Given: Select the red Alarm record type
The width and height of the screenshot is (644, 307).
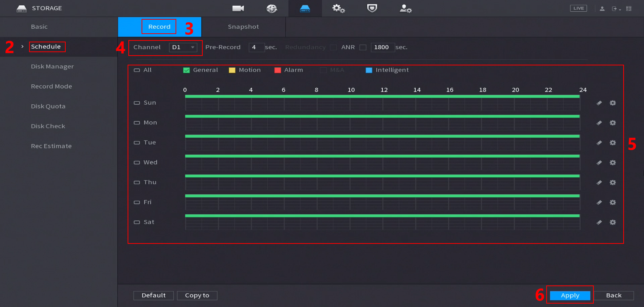Looking at the screenshot, I should [278, 70].
